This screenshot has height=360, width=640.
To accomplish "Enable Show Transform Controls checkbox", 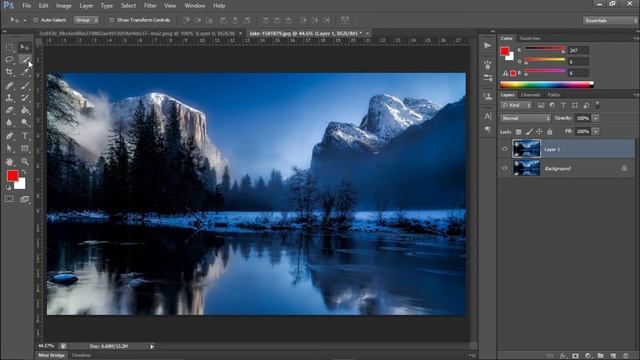I will (111, 20).
